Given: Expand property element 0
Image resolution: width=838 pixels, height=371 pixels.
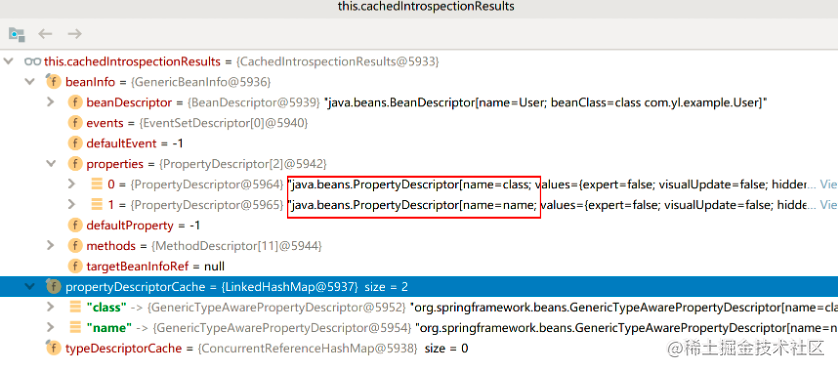Looking at the screenshot, I should [72, 184].
